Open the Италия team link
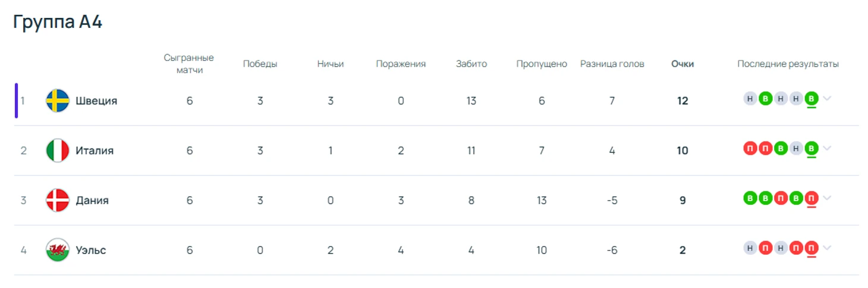 (x=95, y=151)
